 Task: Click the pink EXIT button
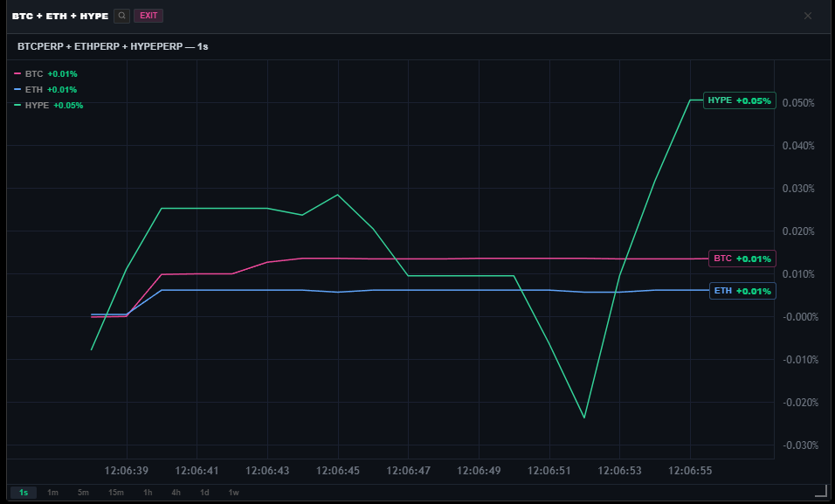(x=148, y=16)
